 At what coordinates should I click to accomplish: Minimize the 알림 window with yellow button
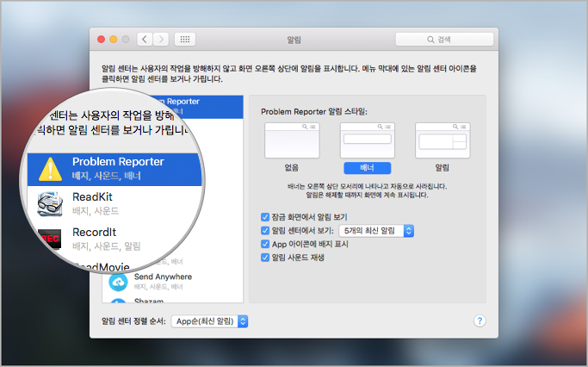pos(114,39)
